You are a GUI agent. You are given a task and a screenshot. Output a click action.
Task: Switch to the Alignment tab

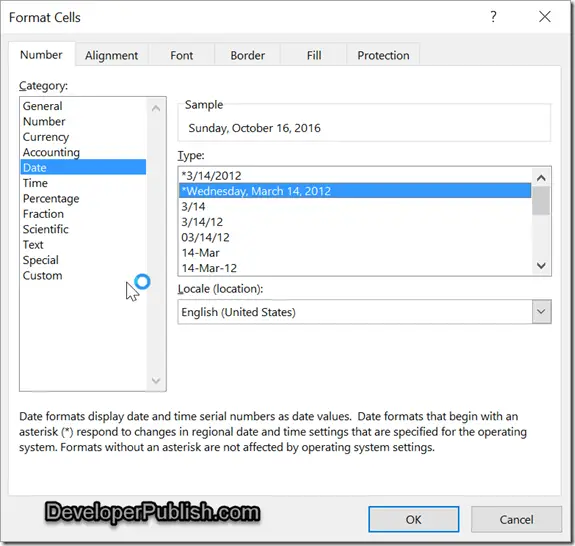111,55
